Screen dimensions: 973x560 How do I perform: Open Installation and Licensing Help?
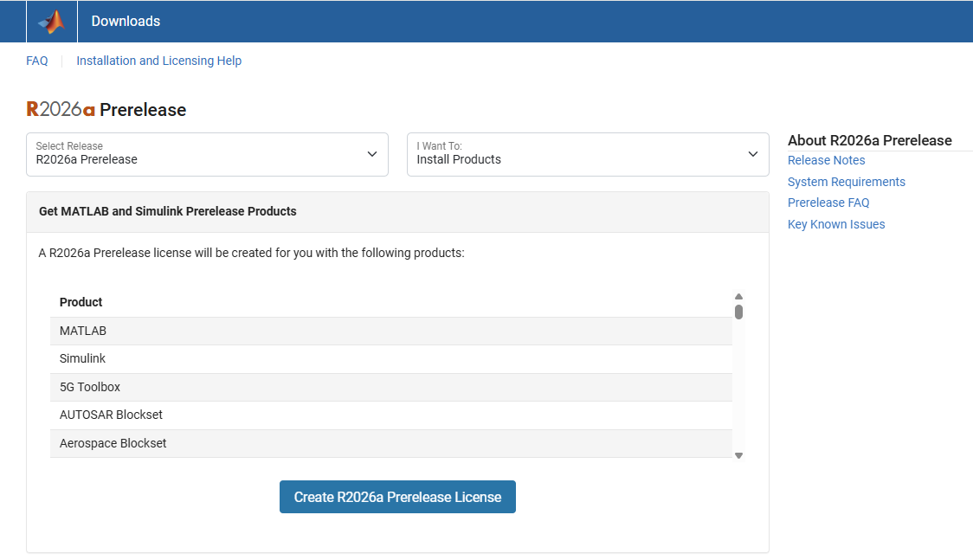coord(158,61)
